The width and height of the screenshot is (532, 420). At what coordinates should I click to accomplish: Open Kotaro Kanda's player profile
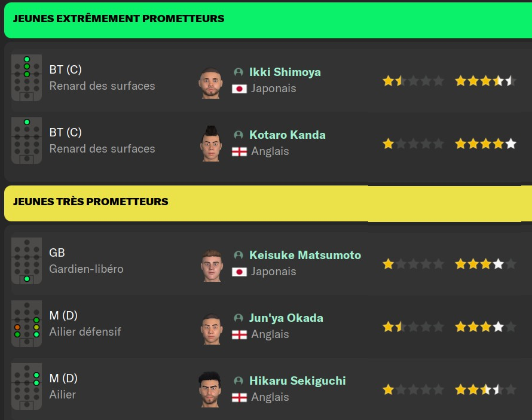[x=288, y=135]
